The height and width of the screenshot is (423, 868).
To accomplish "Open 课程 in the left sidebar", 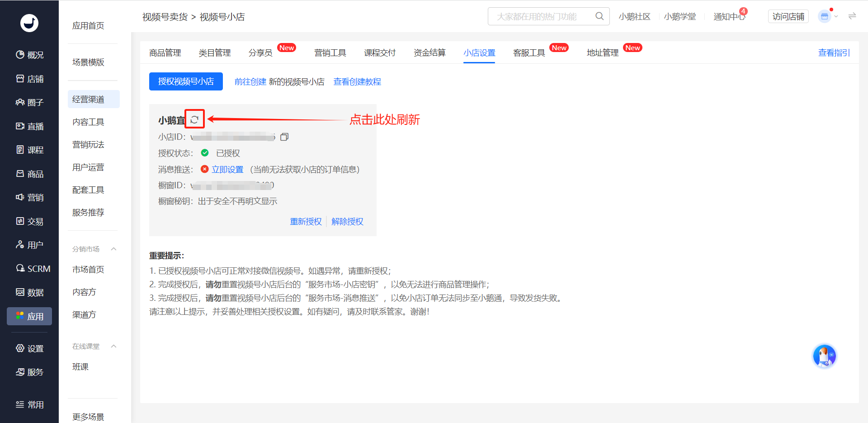I will (x=29, y=150).
